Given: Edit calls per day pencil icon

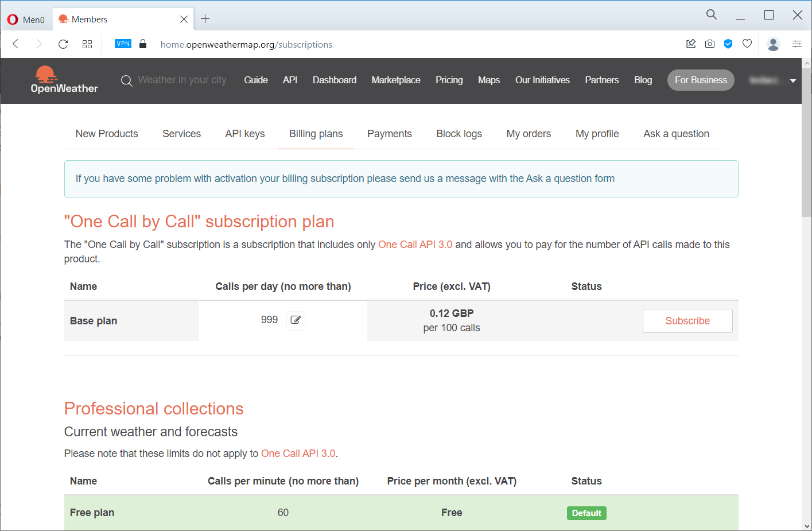Looking at the screenshot, I should point(296,320).
